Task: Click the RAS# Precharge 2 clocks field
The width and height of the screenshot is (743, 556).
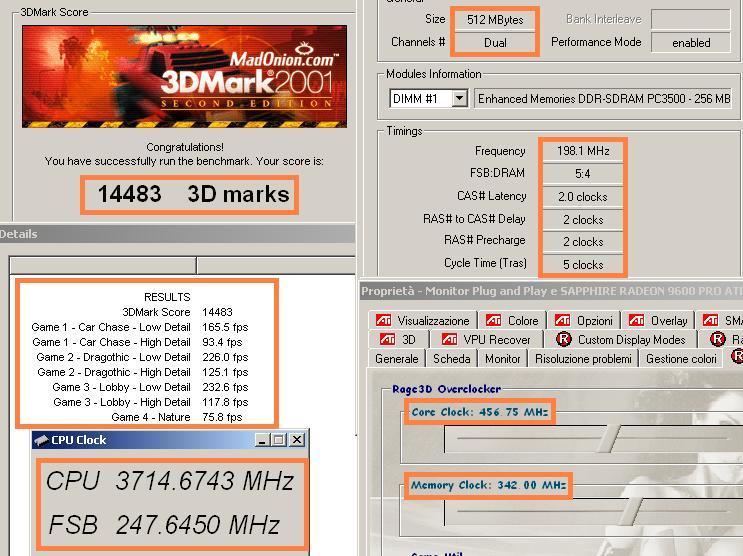Action: coord(583,242)
